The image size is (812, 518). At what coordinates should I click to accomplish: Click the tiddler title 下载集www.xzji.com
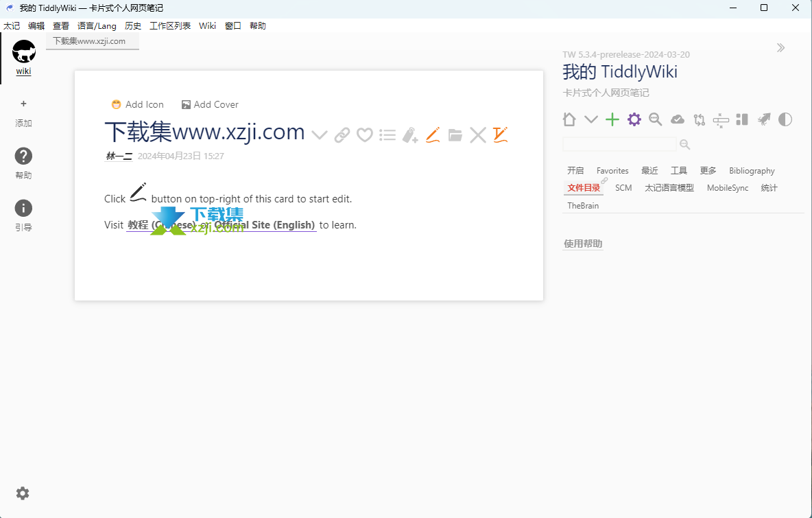click(x=204, y=132)
